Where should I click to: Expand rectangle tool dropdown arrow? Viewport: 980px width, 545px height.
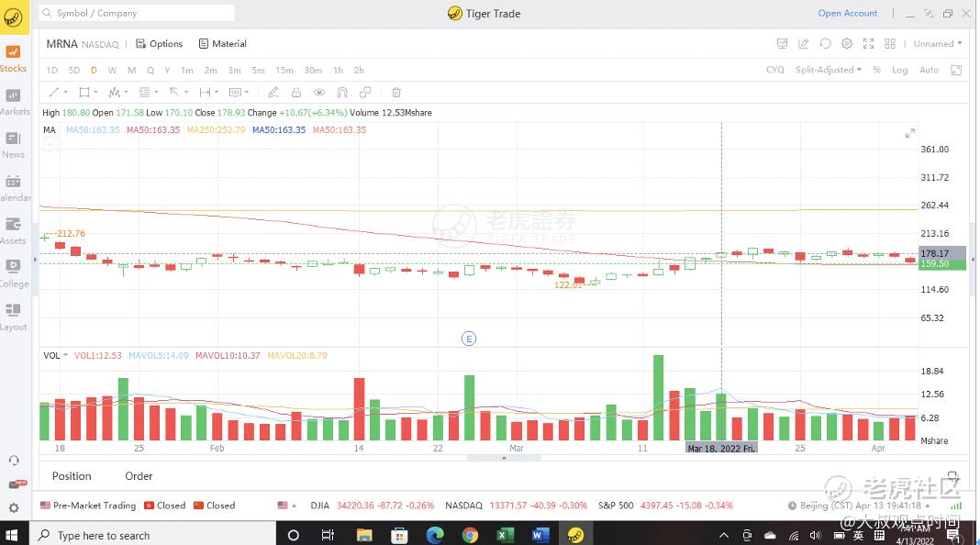(95, 93)
